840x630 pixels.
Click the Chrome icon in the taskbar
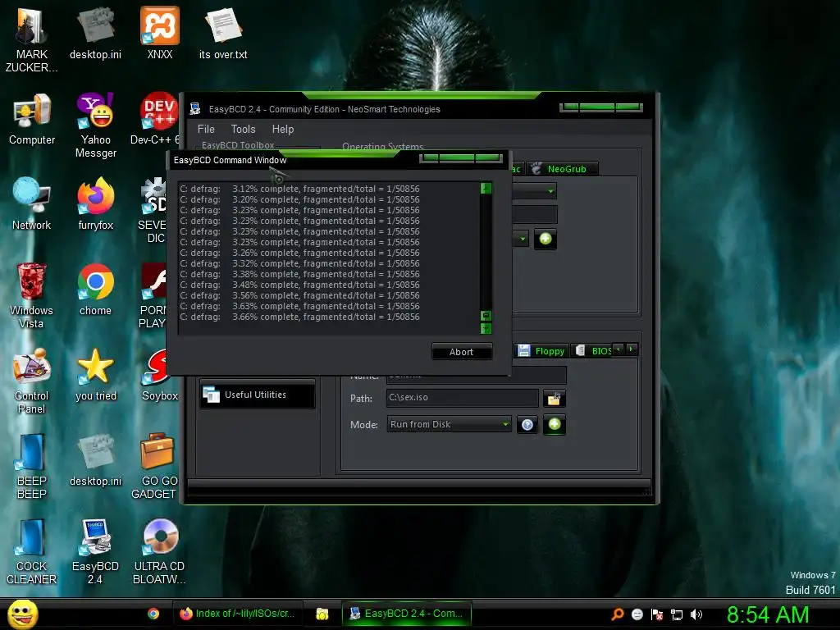click(x=153, y=614)
